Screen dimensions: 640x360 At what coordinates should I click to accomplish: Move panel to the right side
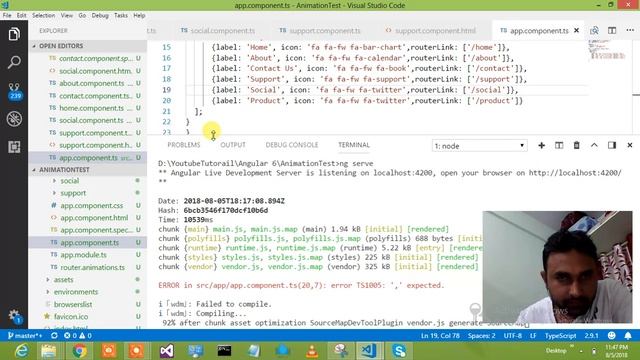[x=611, y=145]
